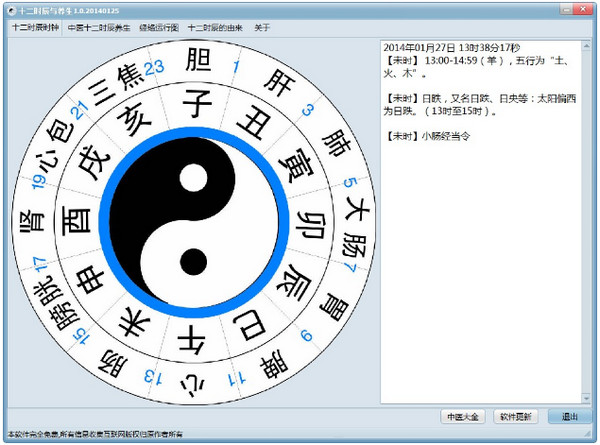This screenshot has height=445, width=600.
Task: Select the 未 hour segment on the dial
Action: pos(135,323)
